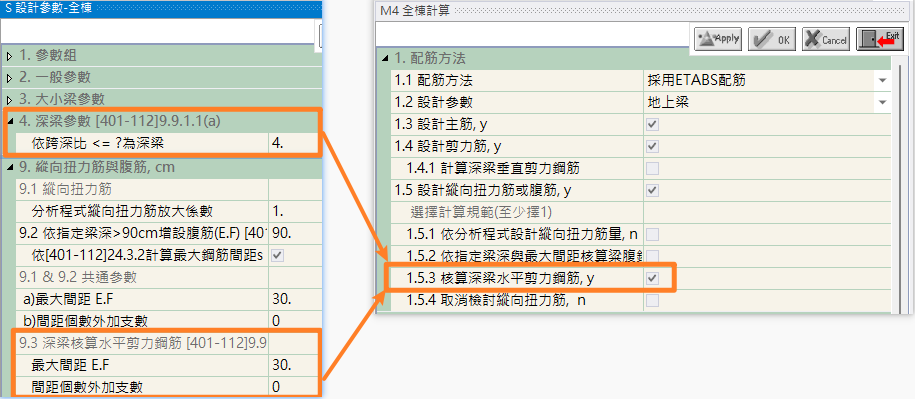Collapse section 4. 深梁參數
The image size is (915, 399).
point(11,121)
